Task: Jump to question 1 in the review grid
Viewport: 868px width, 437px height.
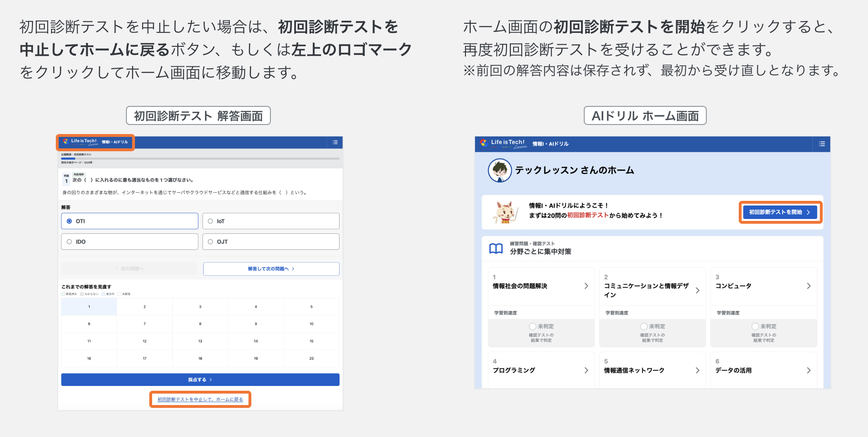Action: pyautogui.click(x=89, y=307)
